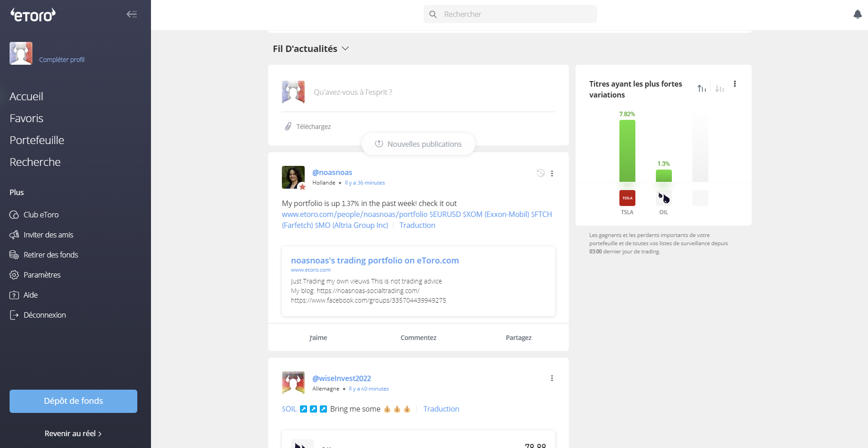
Task: Click the Déconnexion exit icon
Action: click(x=14, y=315)
